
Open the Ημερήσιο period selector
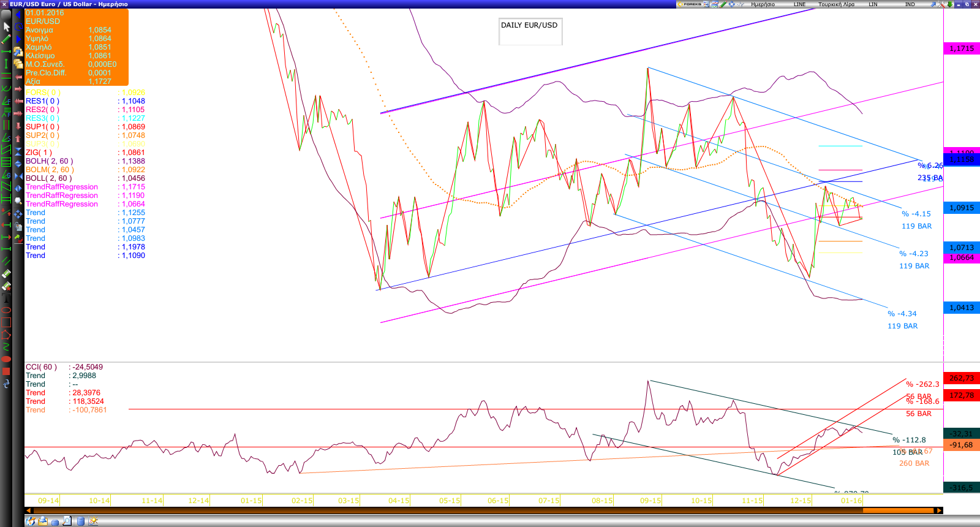[763, 4]
